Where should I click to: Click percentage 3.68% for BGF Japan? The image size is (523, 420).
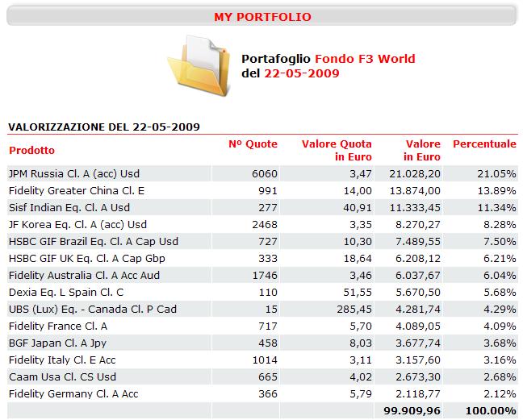pos(500,343)
